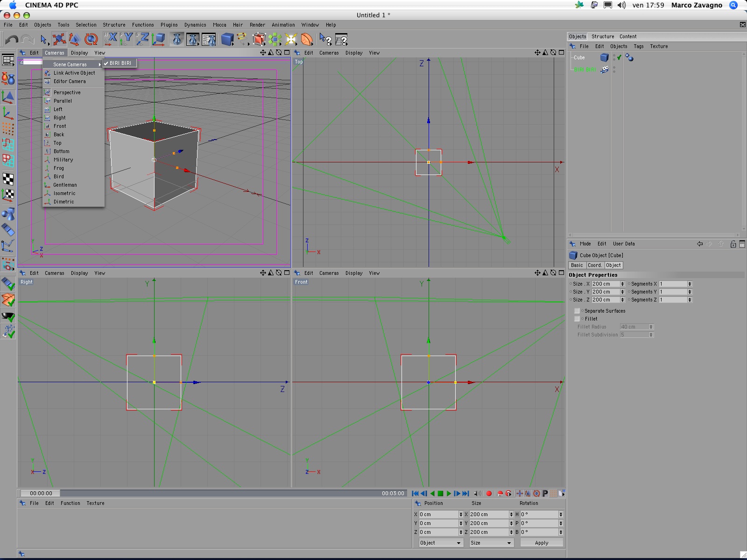Select BIRI BIRI scene camera entry
Screen dimensions: 747x560
point(120,63)
